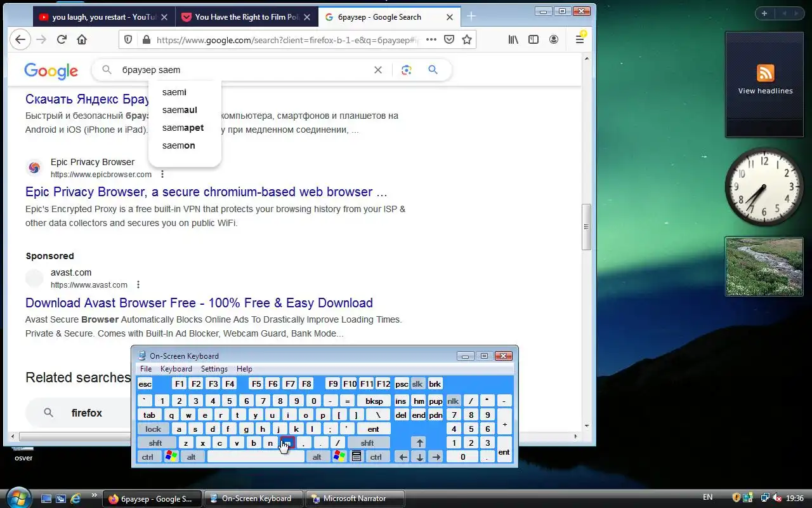The height and width of the screenshot is (508, 812).
Task: Choose the 'saemapet' search suggestion
Action: point(183,128)
